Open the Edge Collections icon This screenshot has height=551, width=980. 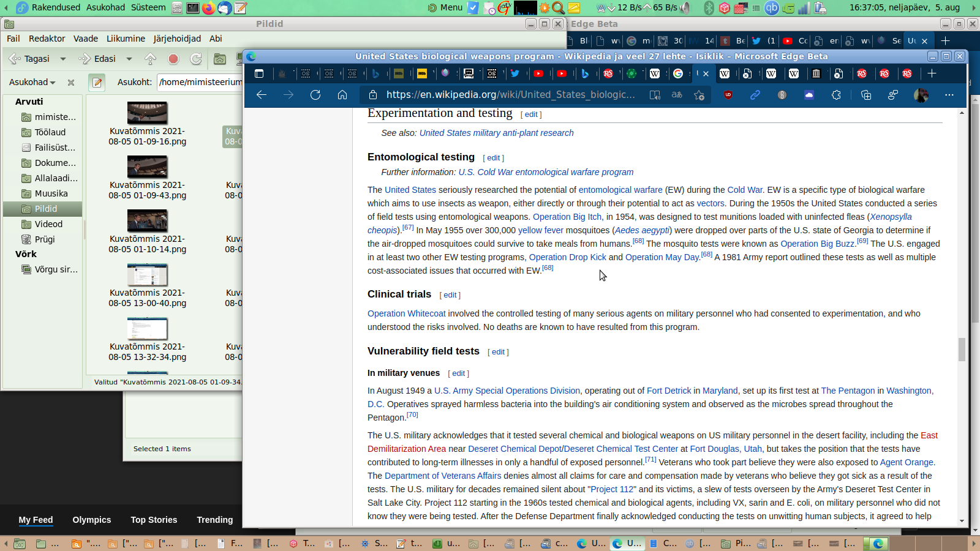pyautogui.click(x=866, y=95)
